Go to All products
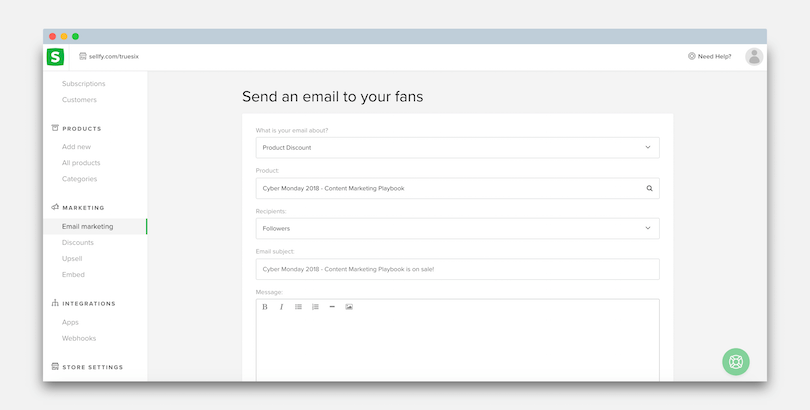810x410 pixels. (x=81, y=163)
